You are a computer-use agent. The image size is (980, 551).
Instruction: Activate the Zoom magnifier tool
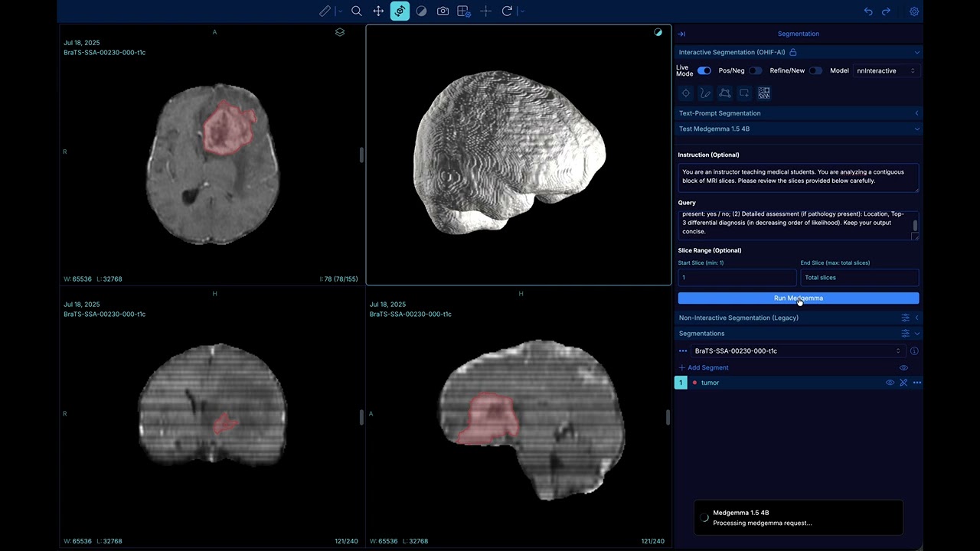point(356,11)
